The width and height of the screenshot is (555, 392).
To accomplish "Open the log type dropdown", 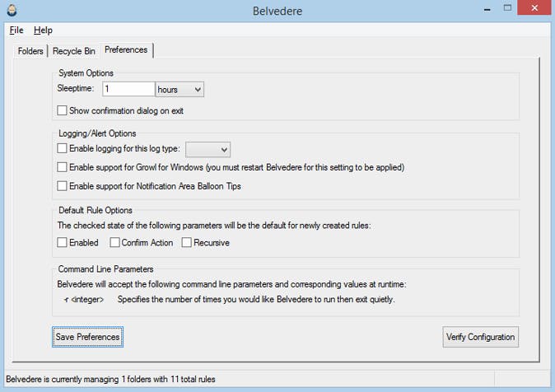I will pyautogui.click(x=208, y=149).
